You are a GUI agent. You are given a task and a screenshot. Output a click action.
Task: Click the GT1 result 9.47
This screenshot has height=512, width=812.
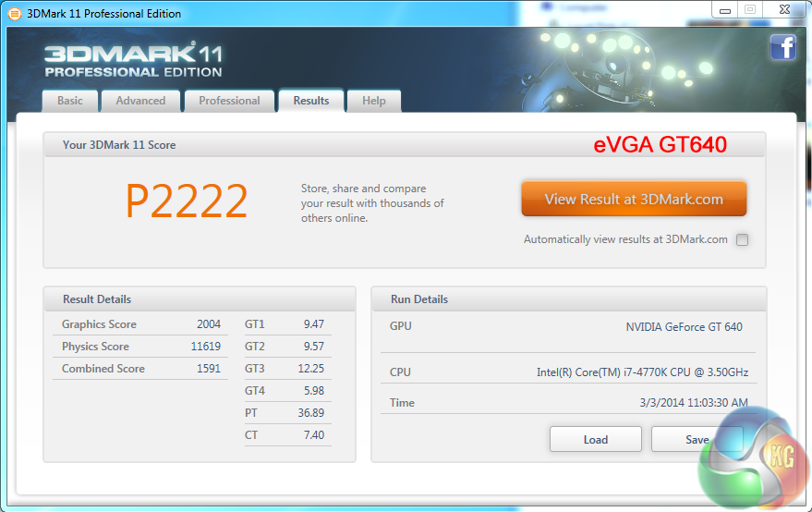tap(314, 324)
